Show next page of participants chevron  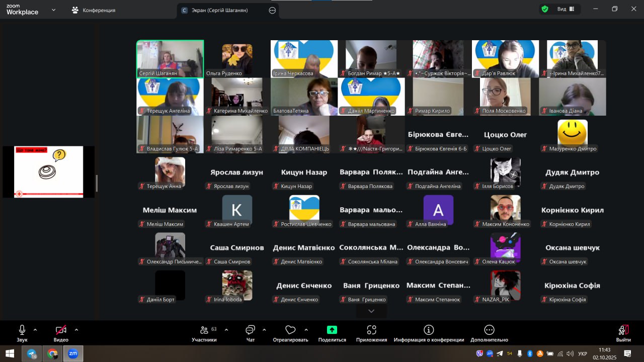371,311
